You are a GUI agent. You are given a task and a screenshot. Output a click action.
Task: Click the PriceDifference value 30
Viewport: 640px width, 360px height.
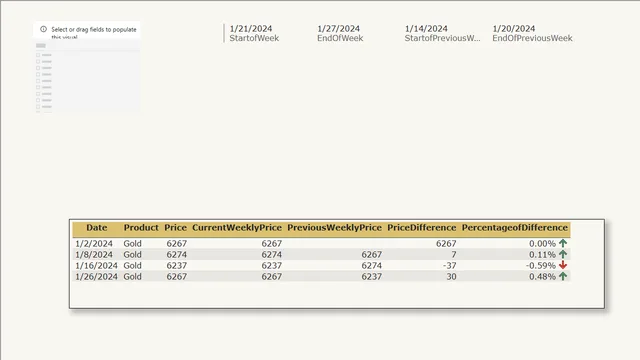point(451,277)
